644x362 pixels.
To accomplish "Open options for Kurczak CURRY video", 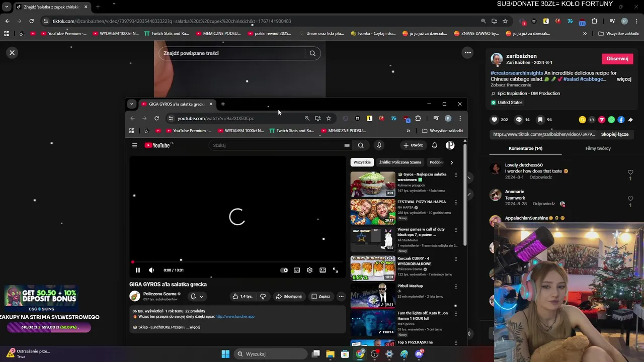I will [456, 259].
